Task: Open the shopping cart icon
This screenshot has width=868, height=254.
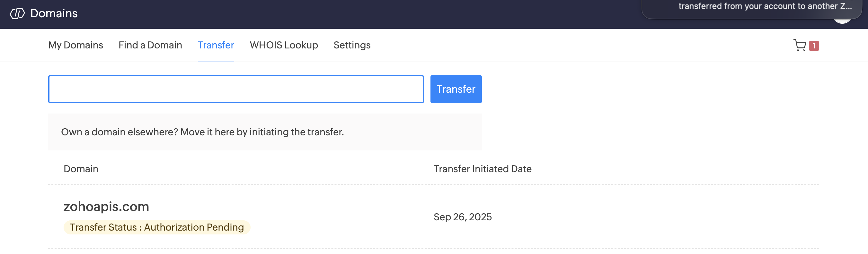Action: coord(799,45)
